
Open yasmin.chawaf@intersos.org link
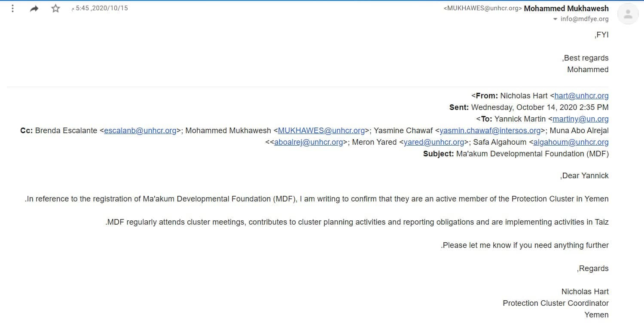[490, 131]
